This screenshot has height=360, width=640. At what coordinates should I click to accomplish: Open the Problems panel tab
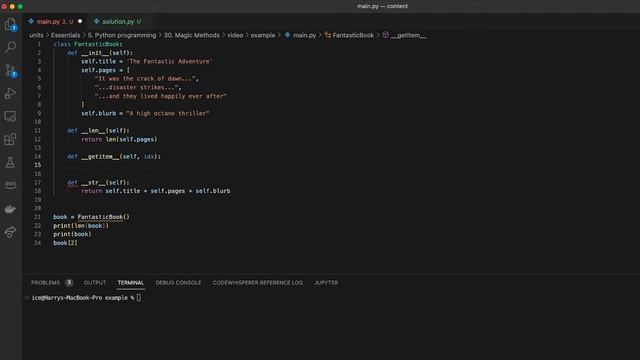45,282
